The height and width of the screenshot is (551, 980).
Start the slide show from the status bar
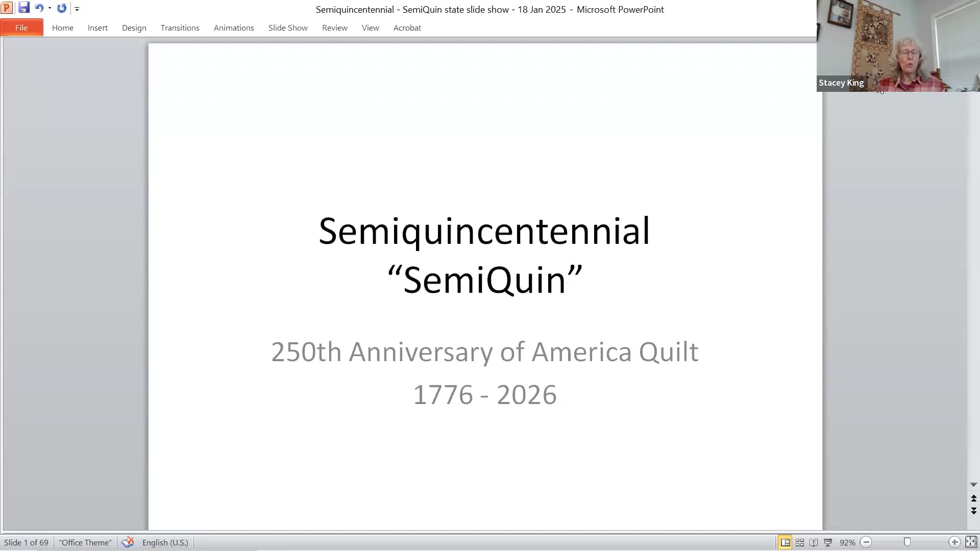828,542
